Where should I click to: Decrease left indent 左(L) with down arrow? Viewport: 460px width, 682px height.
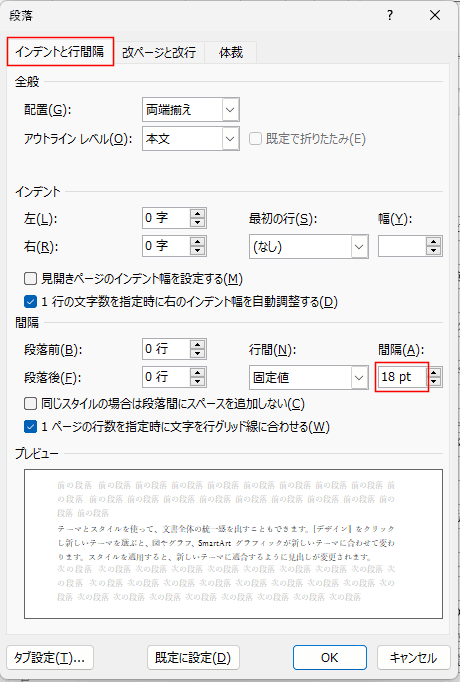[197, 223]
